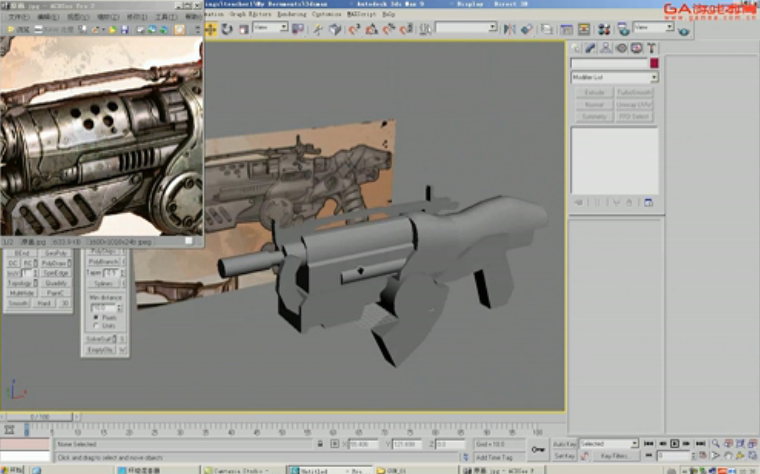The image size is (760, 474).
Task: Switch to the Utilities command panel tab
Action: pos(651,48)
